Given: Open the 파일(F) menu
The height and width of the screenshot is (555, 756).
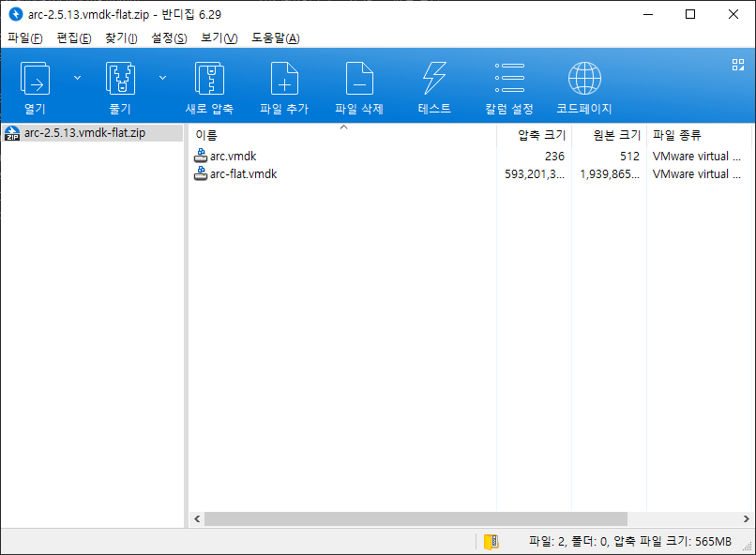Looking at the screenshot, I should 25,38.
